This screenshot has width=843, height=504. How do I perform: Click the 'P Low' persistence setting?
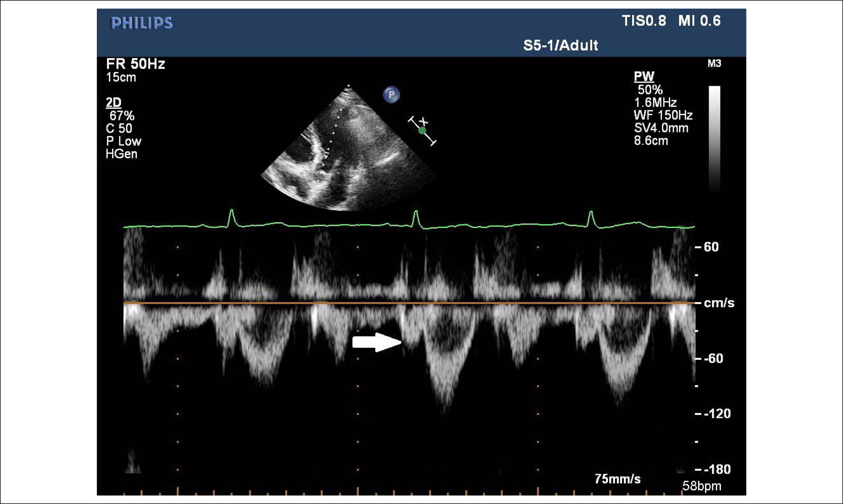123,141
